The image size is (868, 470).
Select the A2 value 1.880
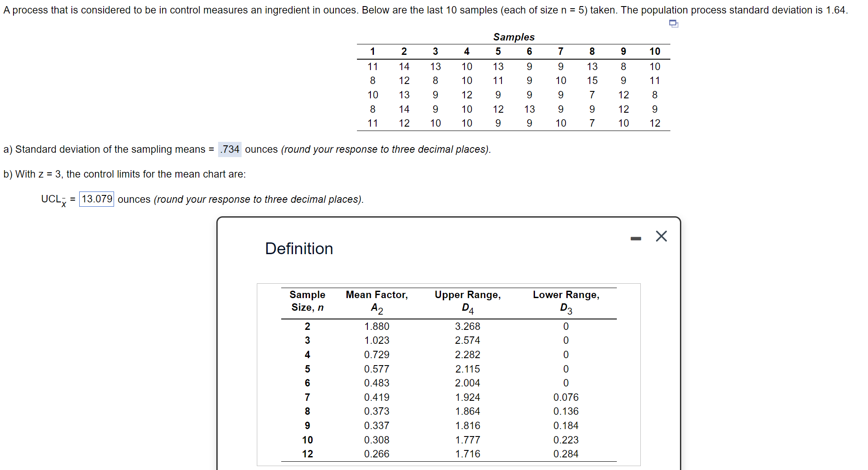pyautogui.click(x=377, y=326)
